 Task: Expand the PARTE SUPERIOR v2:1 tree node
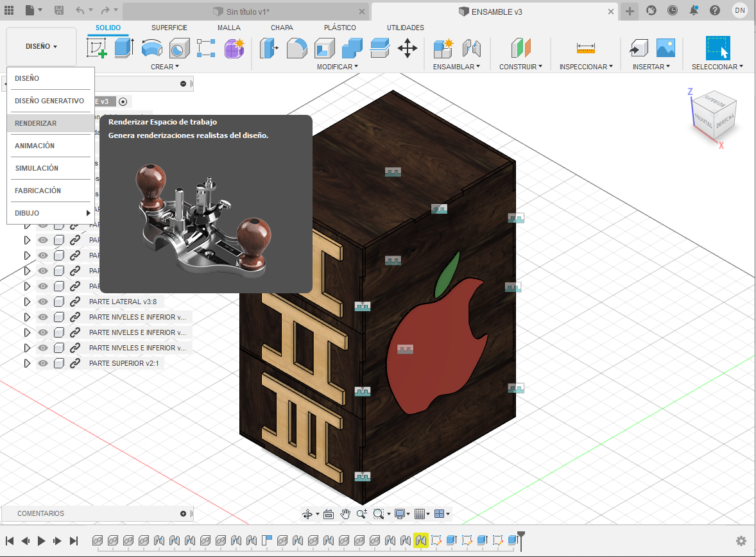(x=27, y=363)
